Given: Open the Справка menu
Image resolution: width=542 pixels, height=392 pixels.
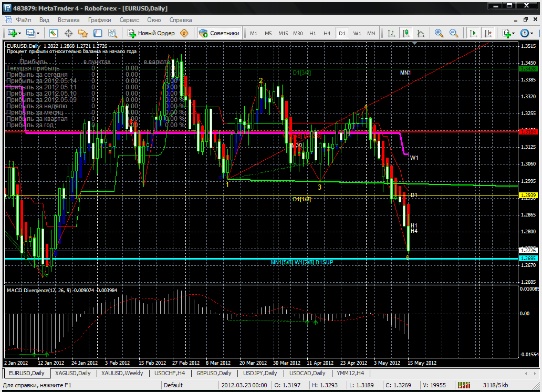Looking at the screenshot, I should pos(181,20).
